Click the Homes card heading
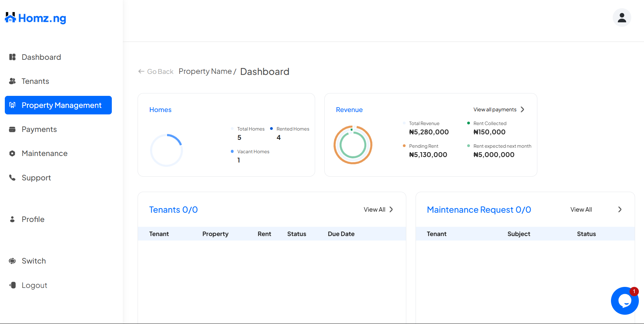The image size is (644, 324). pos(160,110)
